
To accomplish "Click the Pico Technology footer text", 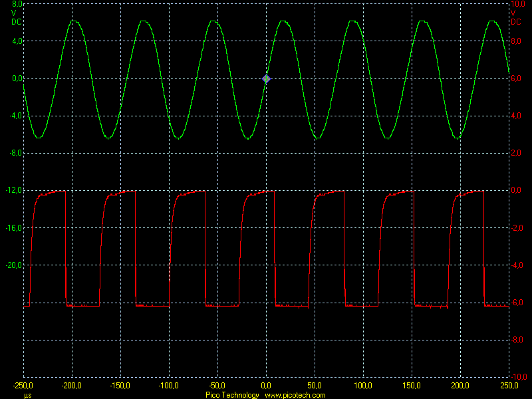I will 232,395.
